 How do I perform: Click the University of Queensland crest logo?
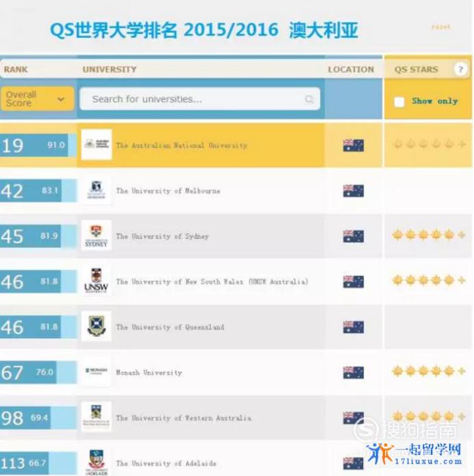pyautogui.click(x=97, y=326)
